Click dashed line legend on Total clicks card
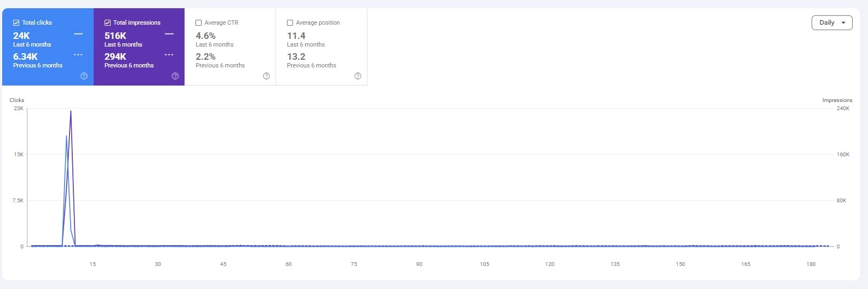868x289 pixels. pos(78,55)
